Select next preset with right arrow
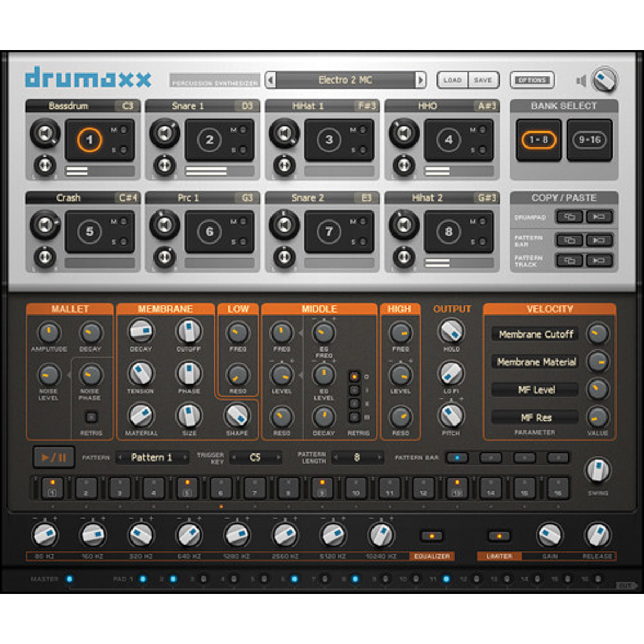This screenshot has height=644, width=644. click(421, 80)
